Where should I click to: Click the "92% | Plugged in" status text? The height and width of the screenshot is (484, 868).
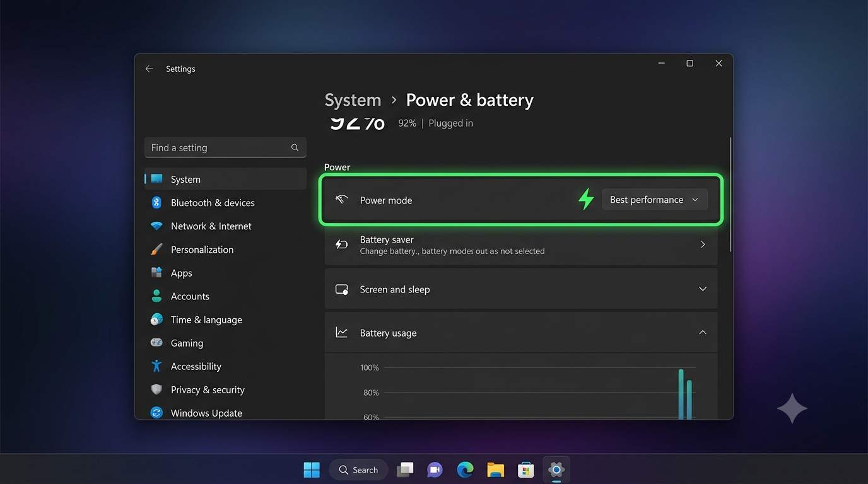click(435, 124)
